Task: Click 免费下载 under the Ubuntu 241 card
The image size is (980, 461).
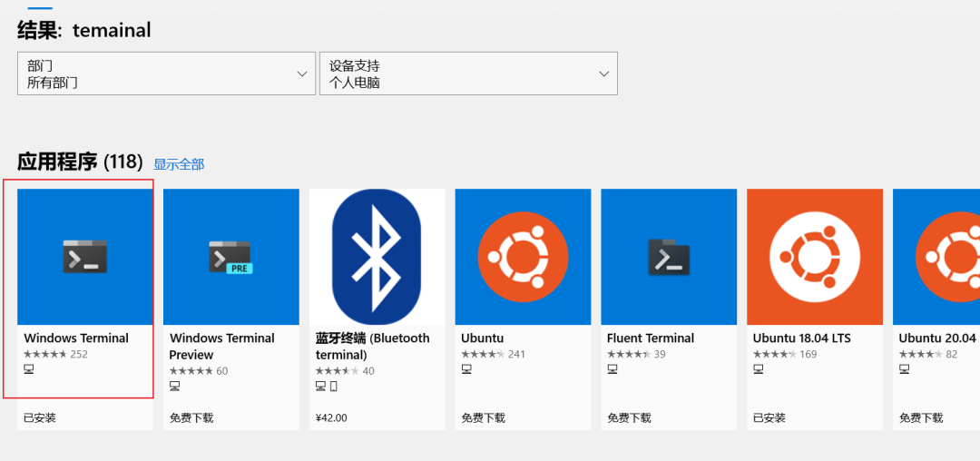Action: (483, 418)
